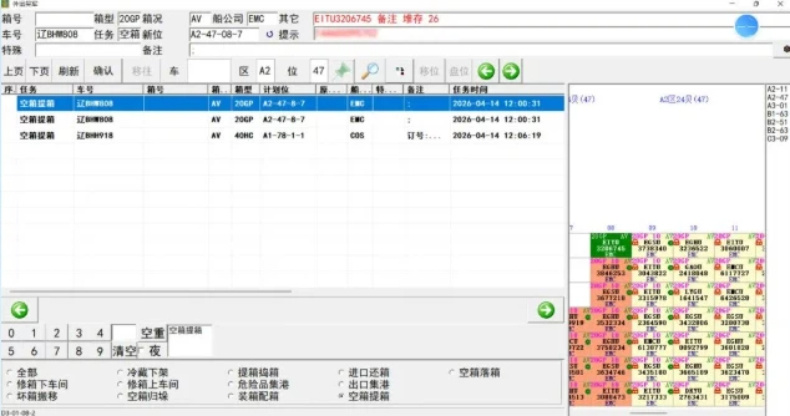Viewport: 790px width, 416px height.
Task: Click the 箱号 input field at top
Action: coord(64,19)
